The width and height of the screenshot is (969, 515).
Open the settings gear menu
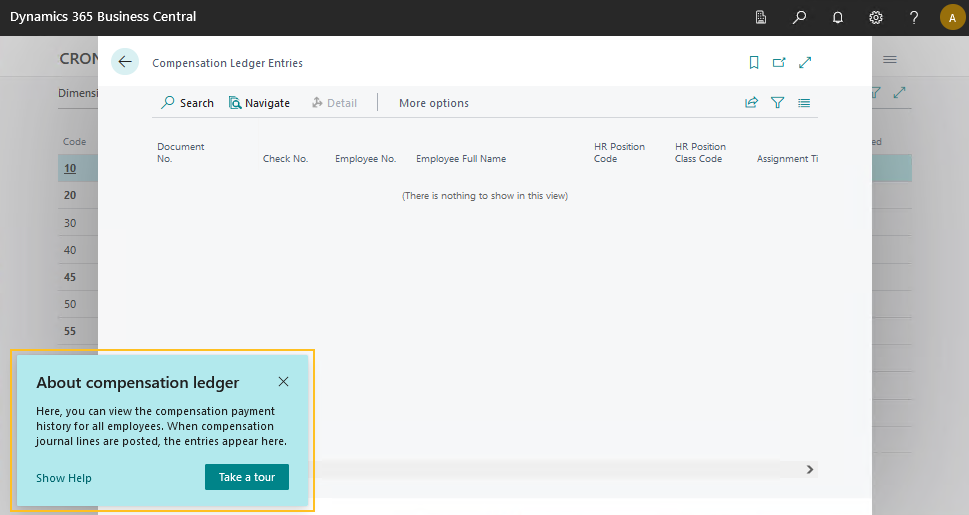pyautogui.click(x=875, y=17)
